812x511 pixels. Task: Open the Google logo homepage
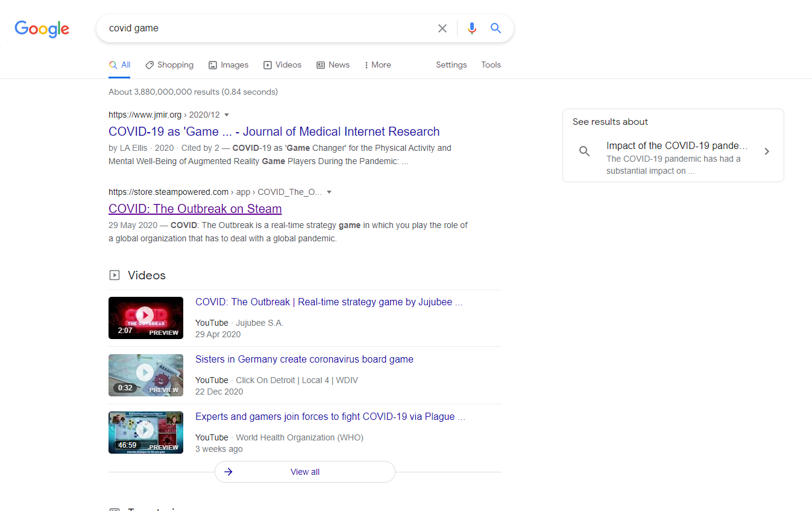42,29
